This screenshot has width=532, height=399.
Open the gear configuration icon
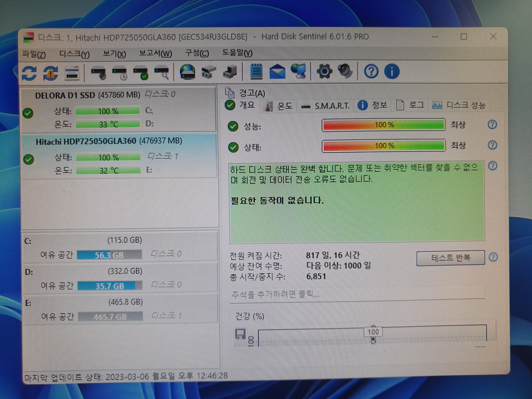coord(325,71)
